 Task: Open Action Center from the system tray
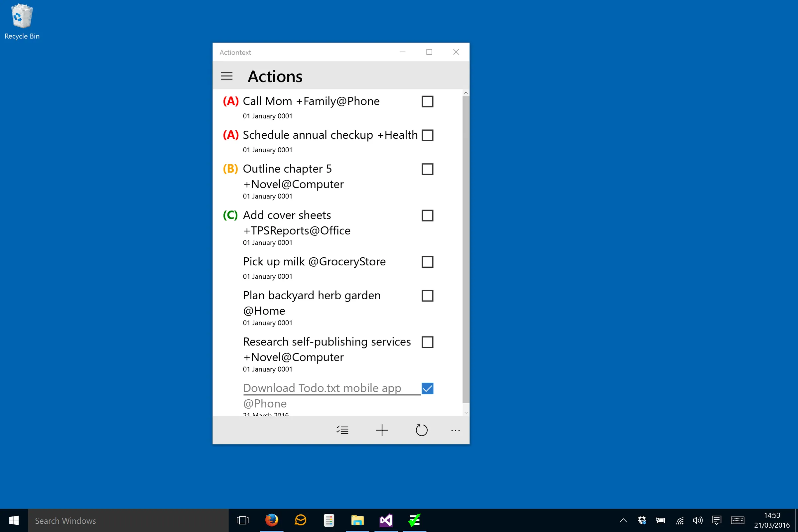point(717,520)
